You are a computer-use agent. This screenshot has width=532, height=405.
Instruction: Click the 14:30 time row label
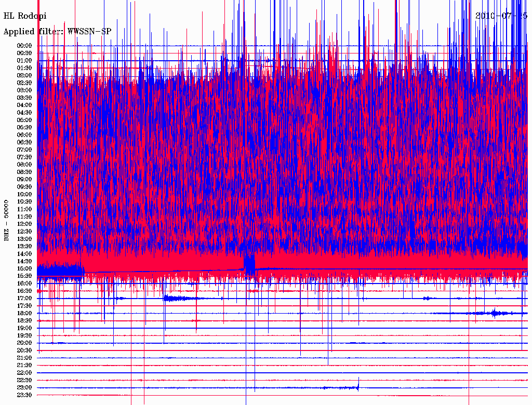[x=25, y=261]
